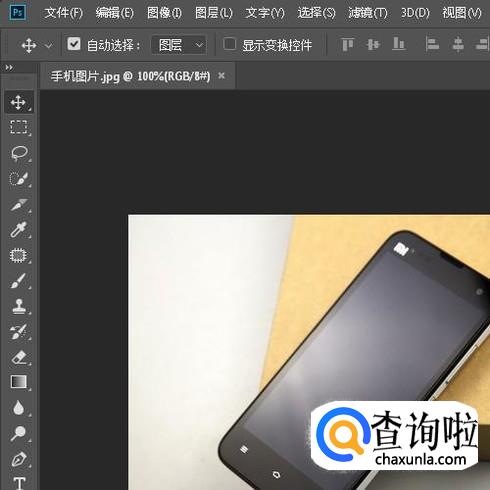Expand the Move tool preset picker arrow

click(49, 45)
